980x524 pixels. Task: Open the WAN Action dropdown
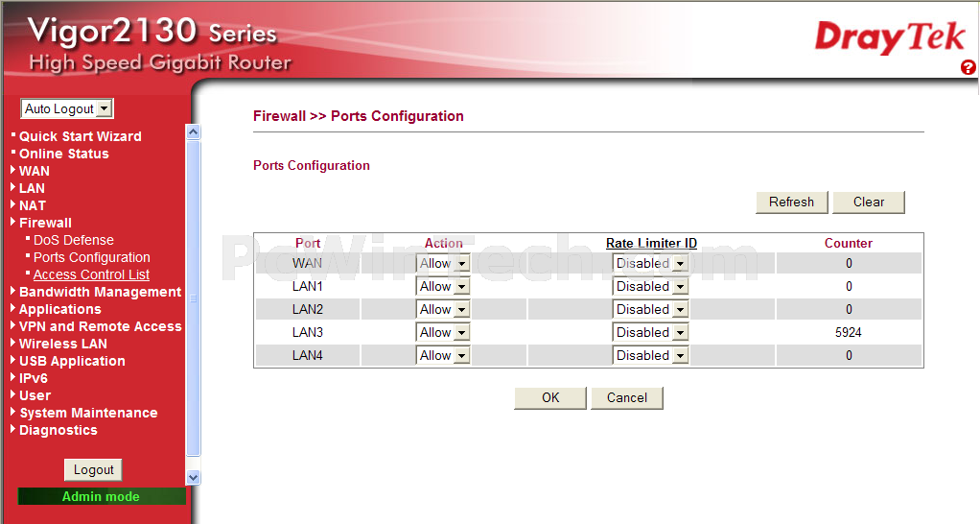443,263
